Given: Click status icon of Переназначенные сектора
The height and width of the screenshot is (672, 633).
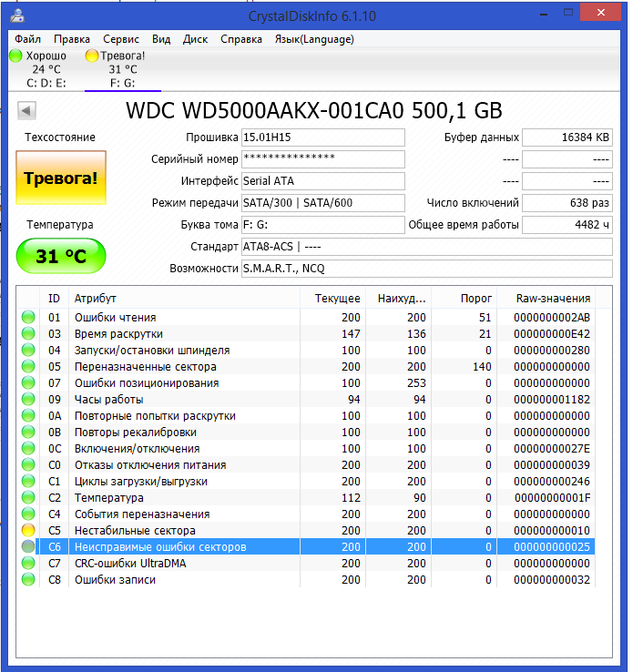Looking at the screenshot, I should 28,366.
